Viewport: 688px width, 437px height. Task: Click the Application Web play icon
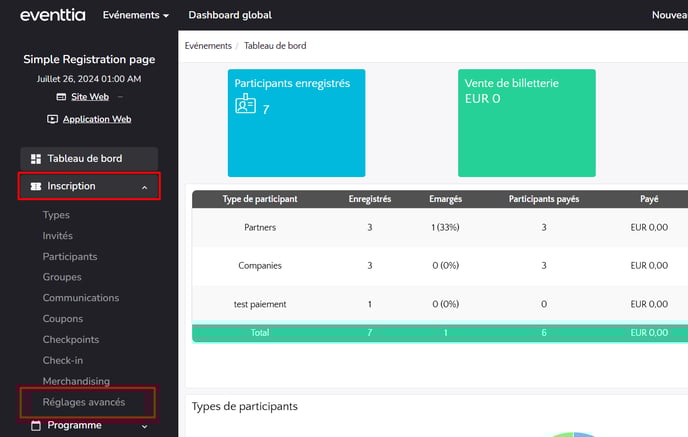coord(53,119)
